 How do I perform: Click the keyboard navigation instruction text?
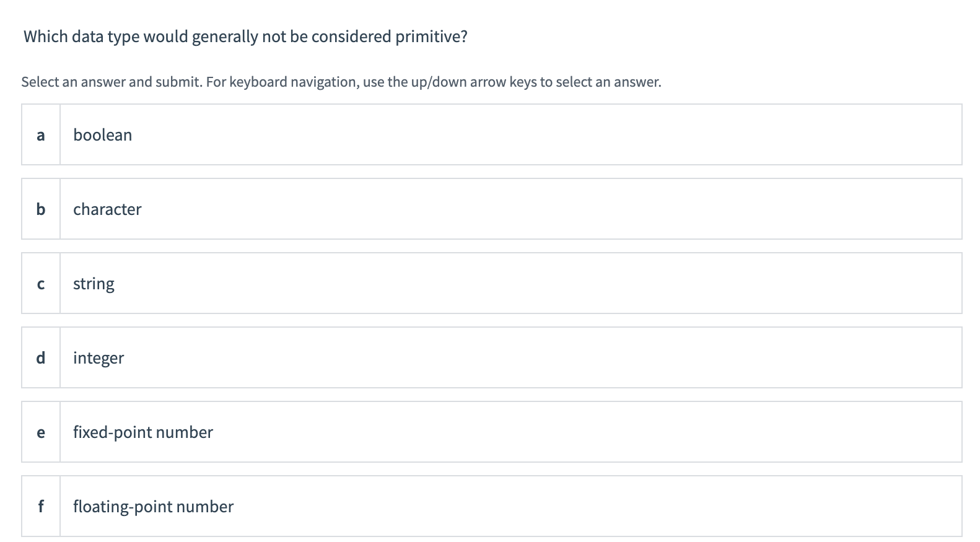(341, 81)
